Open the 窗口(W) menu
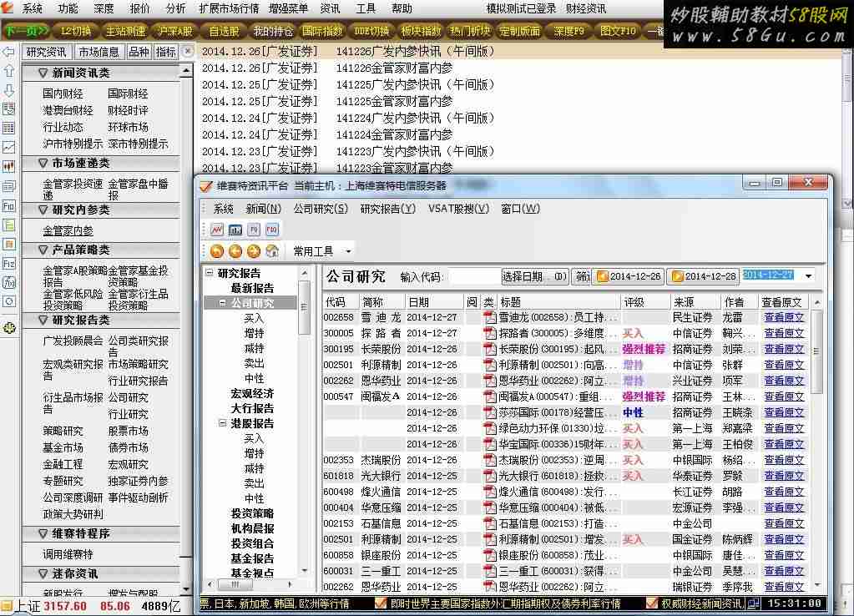This screenshot has width=854, height=616. pyautogui.click(x=520, y=209)
